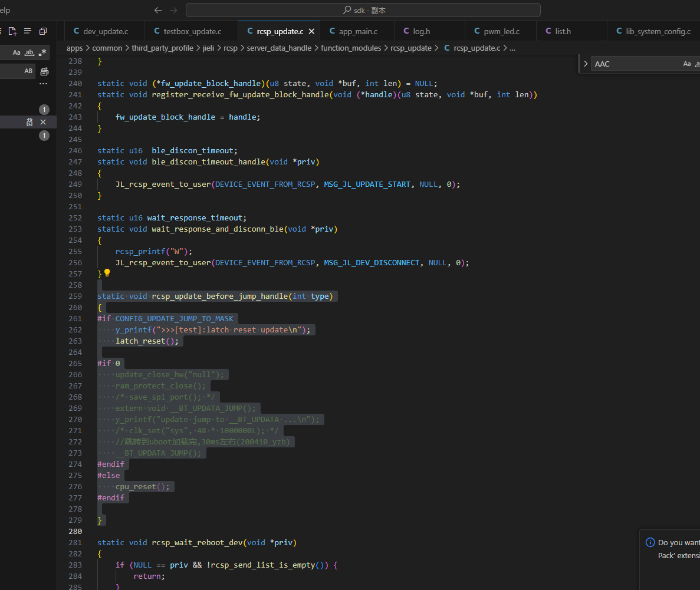
Task: Click 'cpu_reset' call on line 276
Action: (x=136, y=486)
